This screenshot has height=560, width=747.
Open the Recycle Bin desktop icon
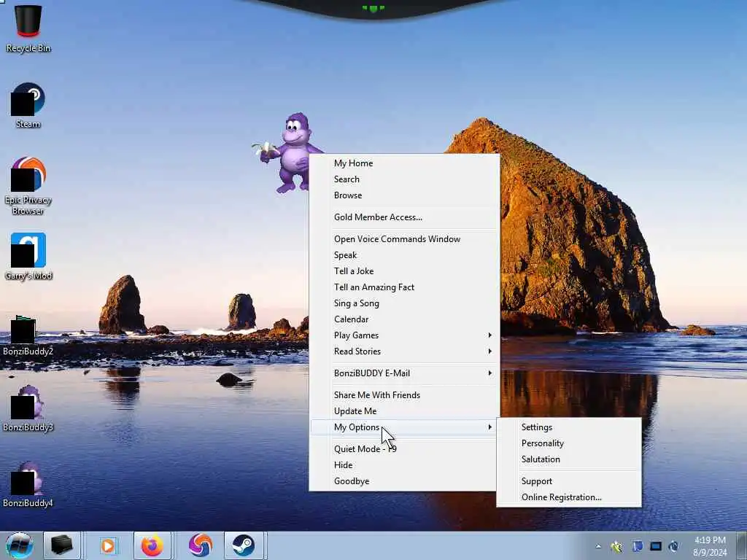coord(28,28)
